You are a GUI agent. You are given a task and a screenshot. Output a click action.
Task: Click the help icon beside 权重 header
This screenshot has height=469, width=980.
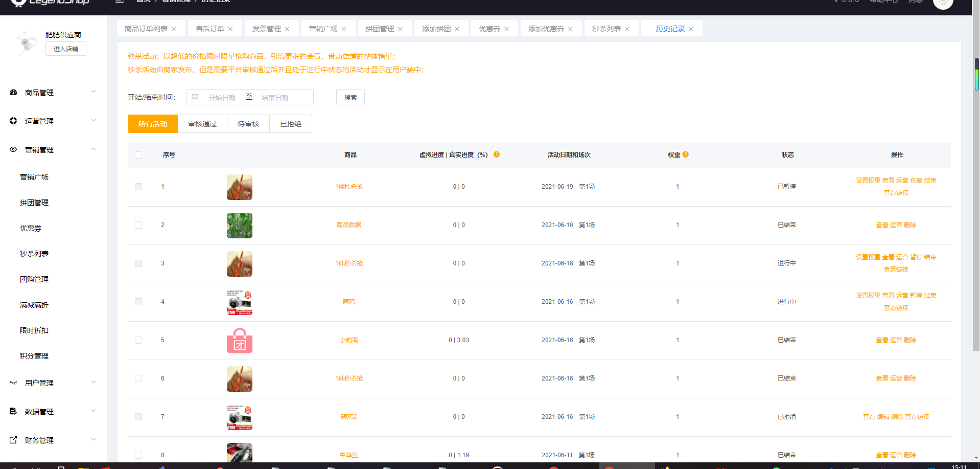686,154
